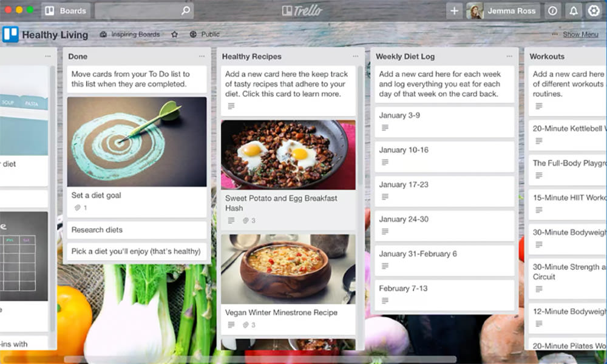Image resolution: width=607 pixels, height=364 pixels.
Task: Open the February 7-13 card
Action: 444,295
